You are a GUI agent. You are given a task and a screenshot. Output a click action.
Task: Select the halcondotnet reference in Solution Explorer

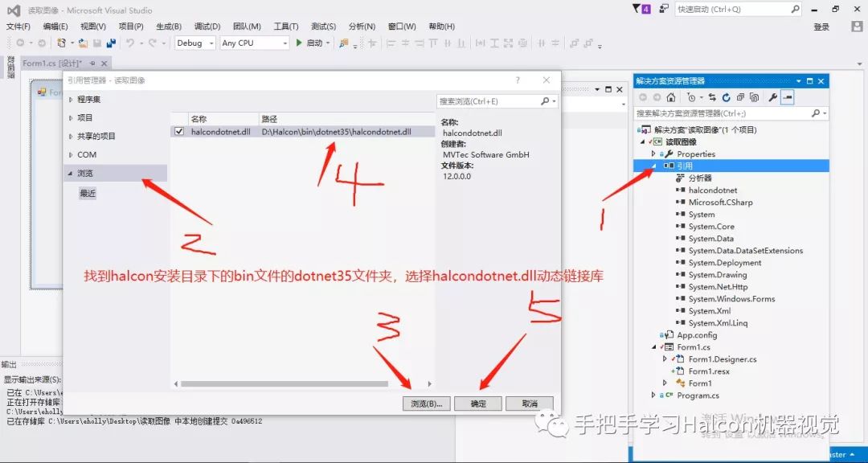tap(712, 190)
